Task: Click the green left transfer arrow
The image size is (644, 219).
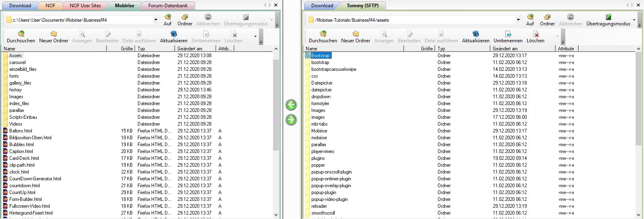Action: (291, 105)
